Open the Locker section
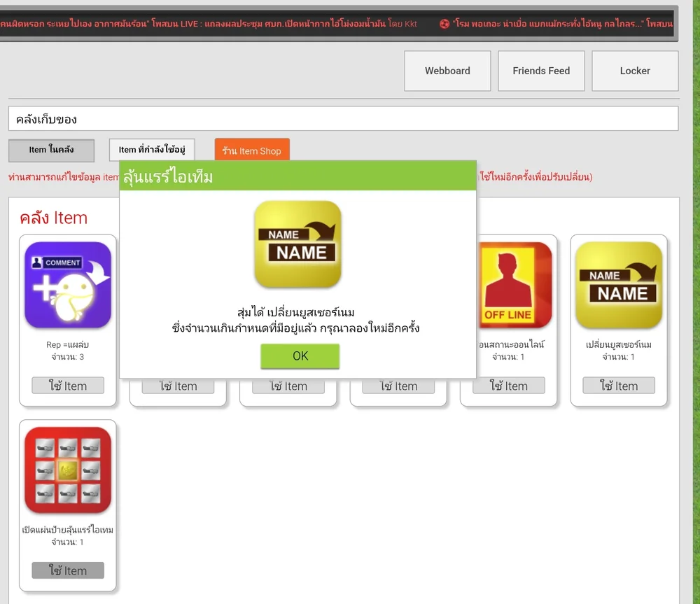 pos(635,71)
